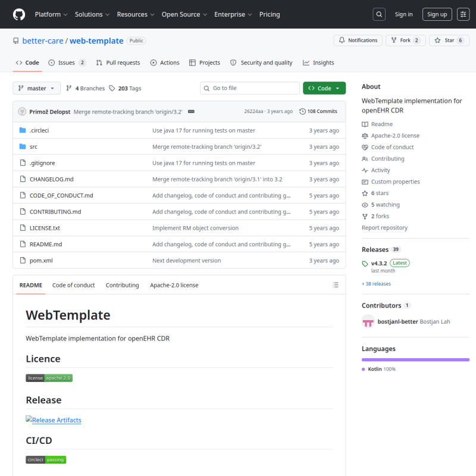Click the watching eye icon
This screenshot has height=476, width=476.
[365, 205]
